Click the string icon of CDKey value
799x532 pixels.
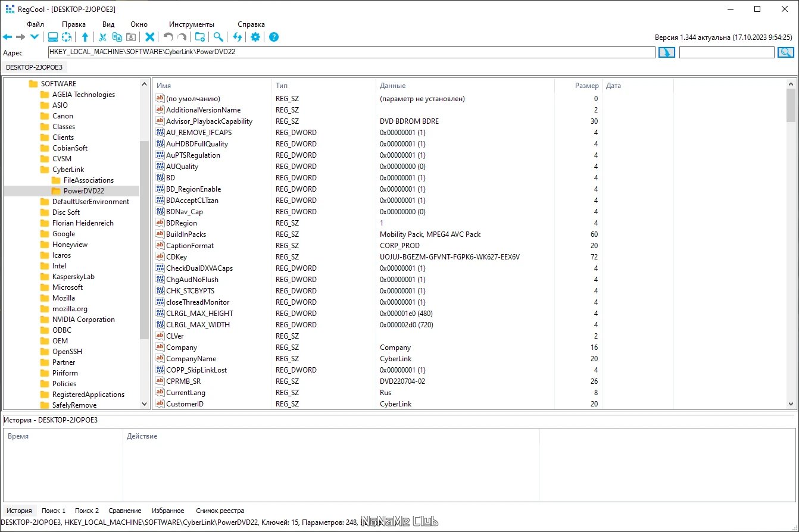[x=160, y=257]
